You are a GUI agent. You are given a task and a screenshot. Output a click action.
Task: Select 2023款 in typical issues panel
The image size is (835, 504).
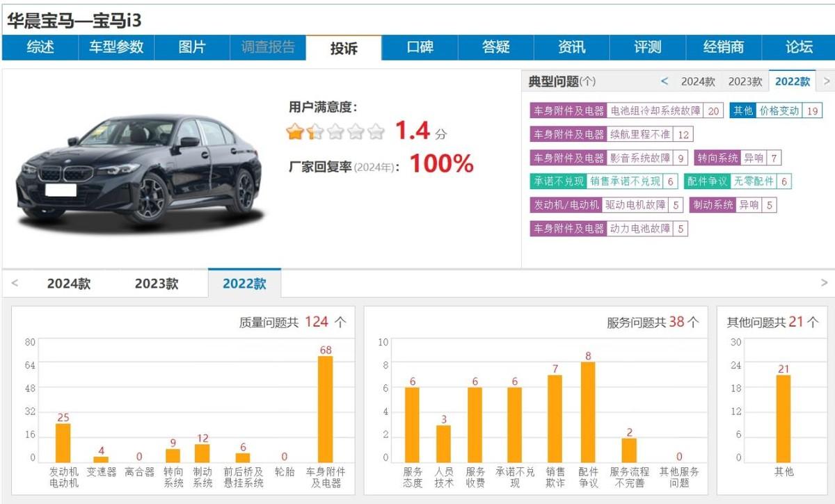(745, 81)
